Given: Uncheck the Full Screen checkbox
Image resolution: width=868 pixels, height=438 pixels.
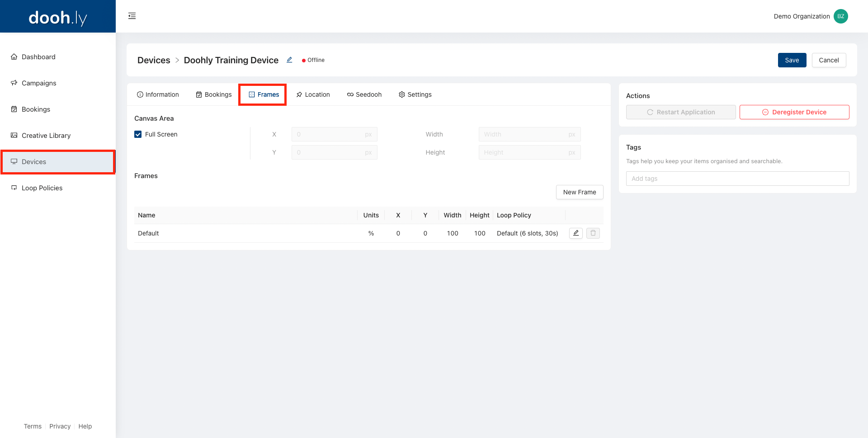Looking at the screenshot, I should click(138, 134).
